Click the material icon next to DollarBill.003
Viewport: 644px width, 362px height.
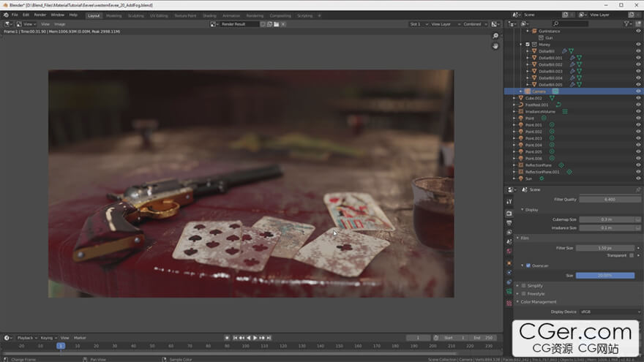tap(579, 71)
